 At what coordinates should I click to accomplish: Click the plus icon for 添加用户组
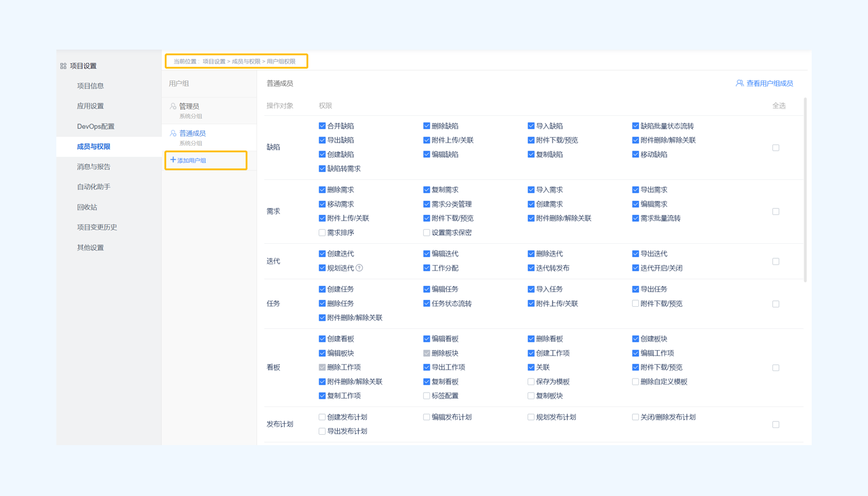pyautogui.click(x=173, y=160)
